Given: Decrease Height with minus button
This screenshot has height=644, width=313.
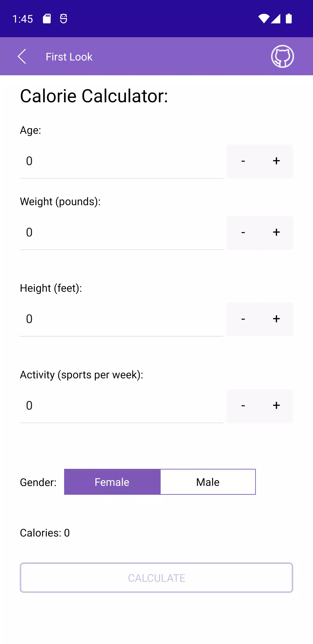Looking at the screenshot, I should (243, 319).
